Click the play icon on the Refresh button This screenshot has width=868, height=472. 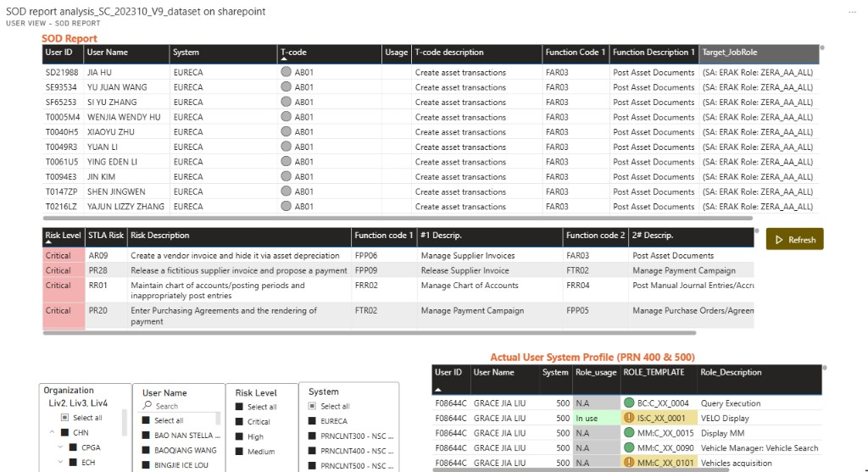779,240
